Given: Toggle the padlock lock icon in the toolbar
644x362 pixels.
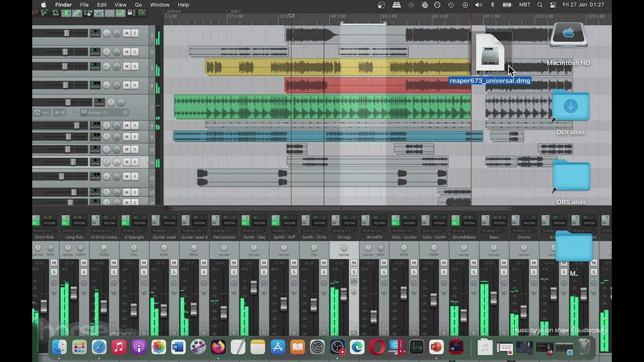Looking at the screenshot, I should coord(131,13).
